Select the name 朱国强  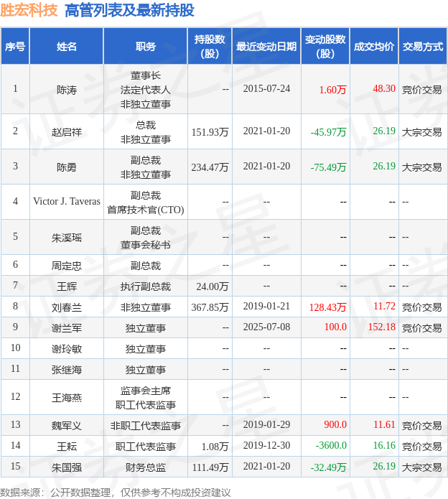click(x=67, y=467)
